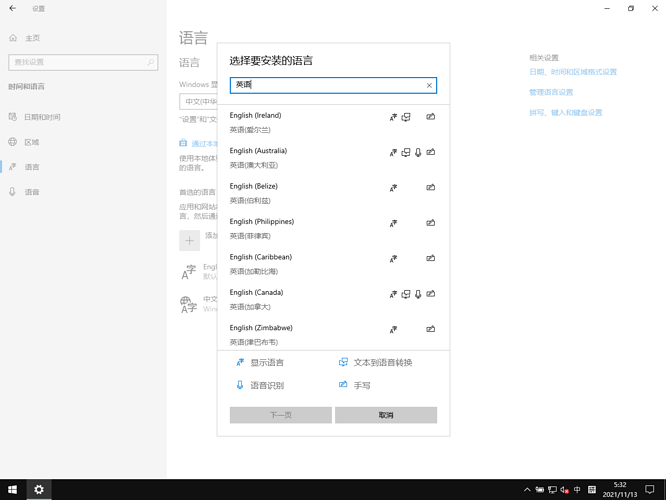666x500 pixels.
Task: Open 日期、时间和区域格式设置 link
Action: point(573,72)
